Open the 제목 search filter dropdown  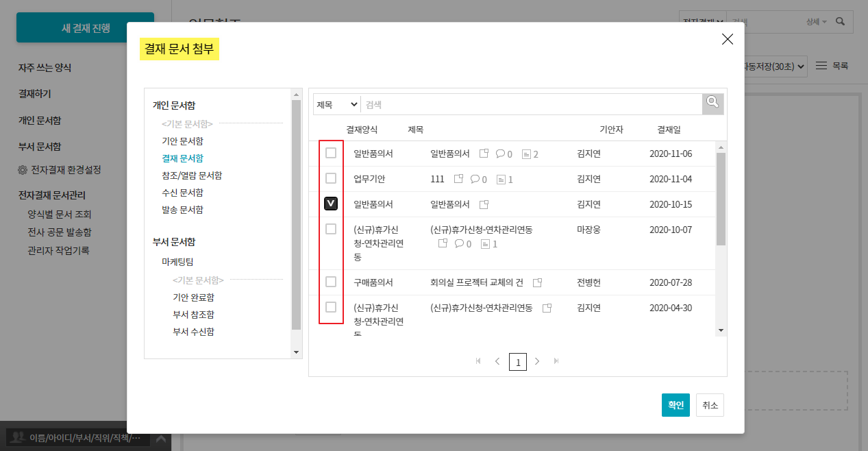(337, 104)
